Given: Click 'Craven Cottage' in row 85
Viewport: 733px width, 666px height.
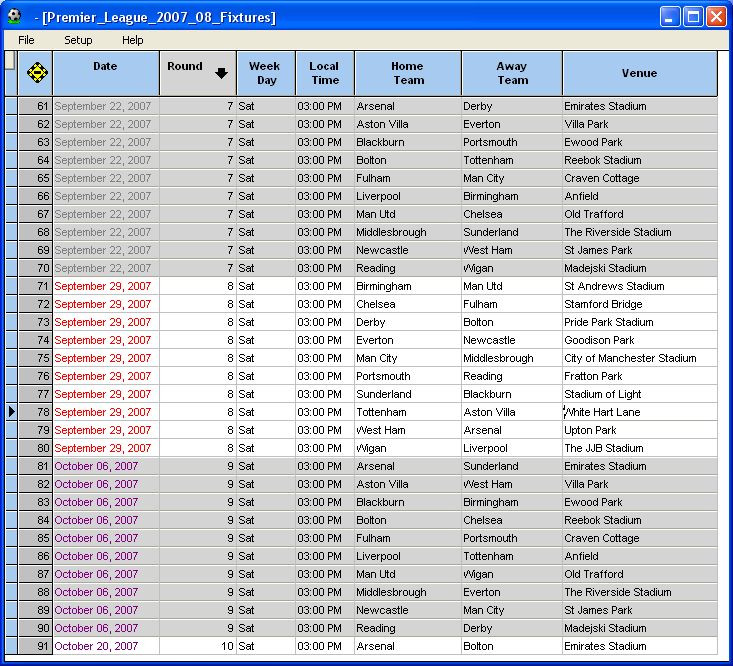Looking at the screenshot, I should [640, 538].
